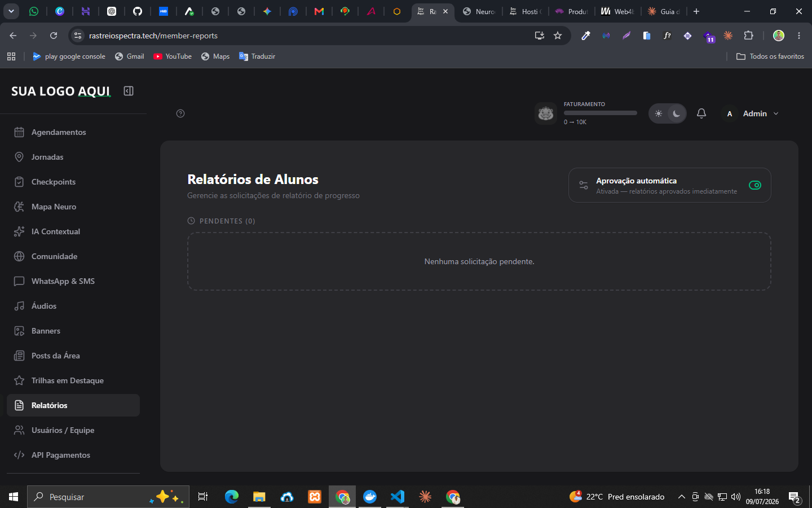Toggle the light/dark theme switch

point(668,113)
